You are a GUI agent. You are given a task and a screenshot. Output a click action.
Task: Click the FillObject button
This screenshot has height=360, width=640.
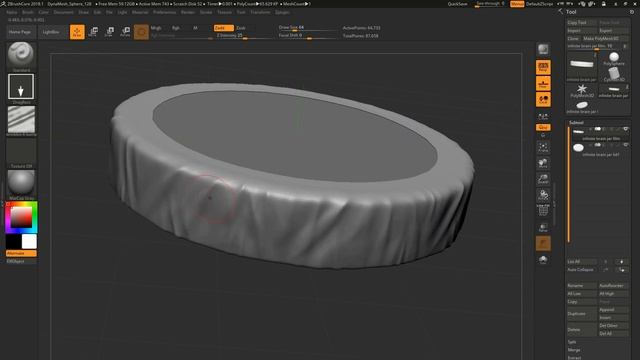pos(21,261)
